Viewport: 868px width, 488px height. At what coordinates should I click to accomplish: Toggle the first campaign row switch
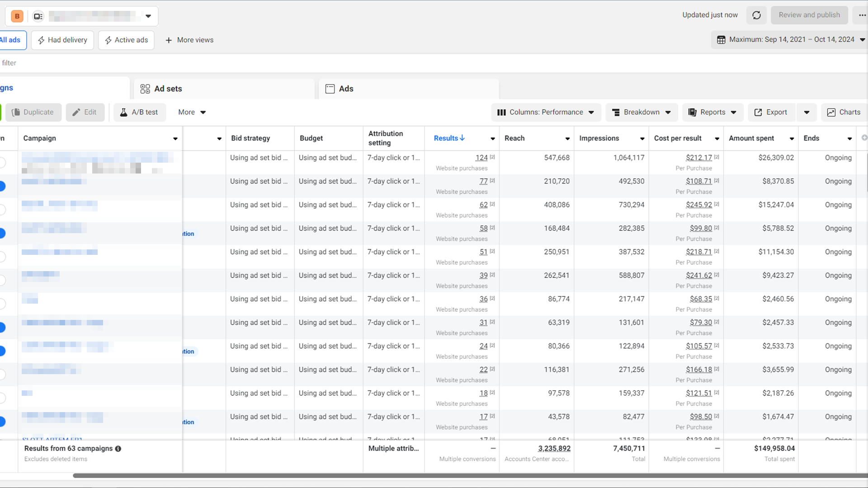click(2, 162)
